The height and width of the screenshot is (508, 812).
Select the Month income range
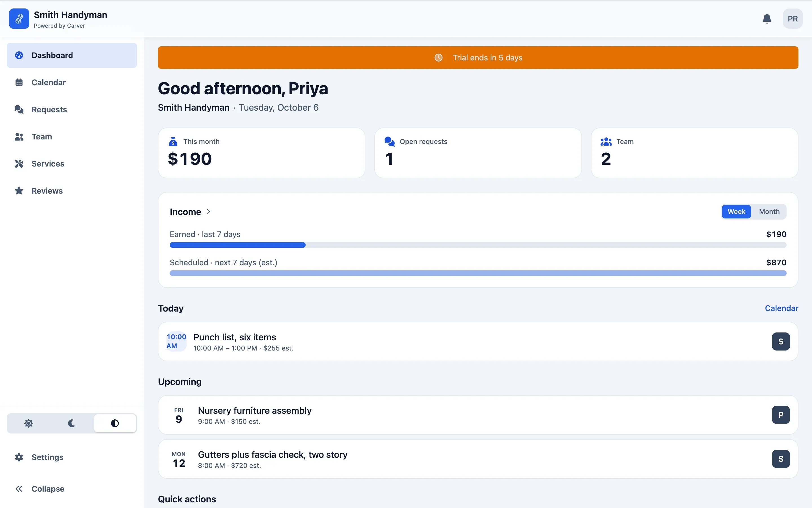point(769,212)
